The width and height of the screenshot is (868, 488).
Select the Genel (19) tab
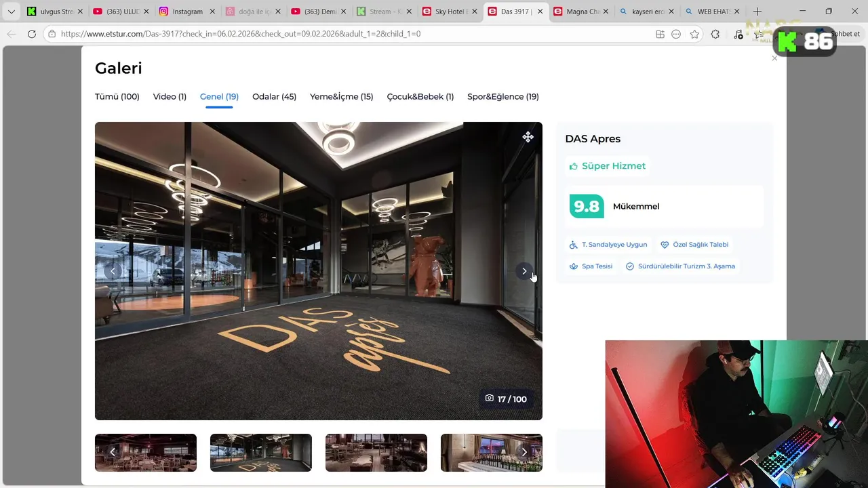[219, 97]
